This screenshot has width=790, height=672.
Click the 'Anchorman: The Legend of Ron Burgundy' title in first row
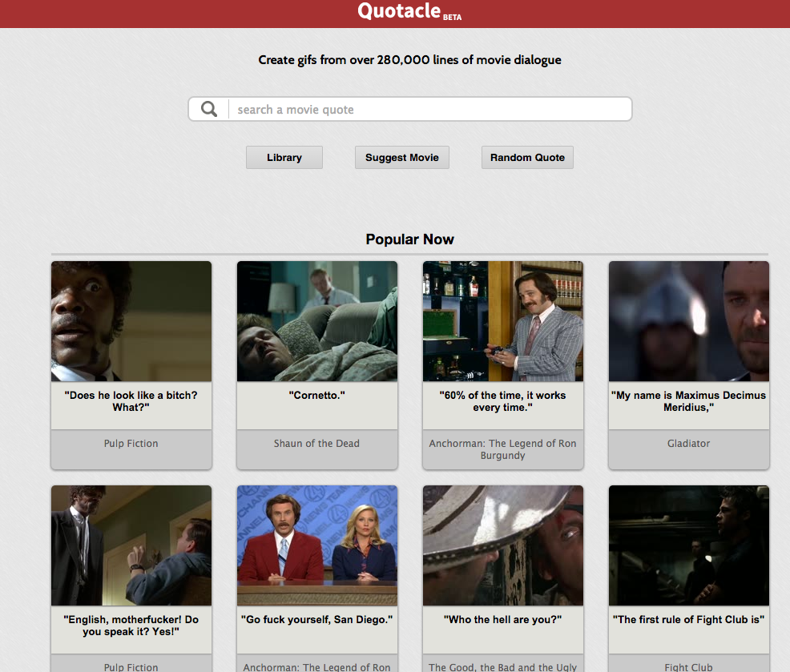pyautogui.click(x=503, y=449)
